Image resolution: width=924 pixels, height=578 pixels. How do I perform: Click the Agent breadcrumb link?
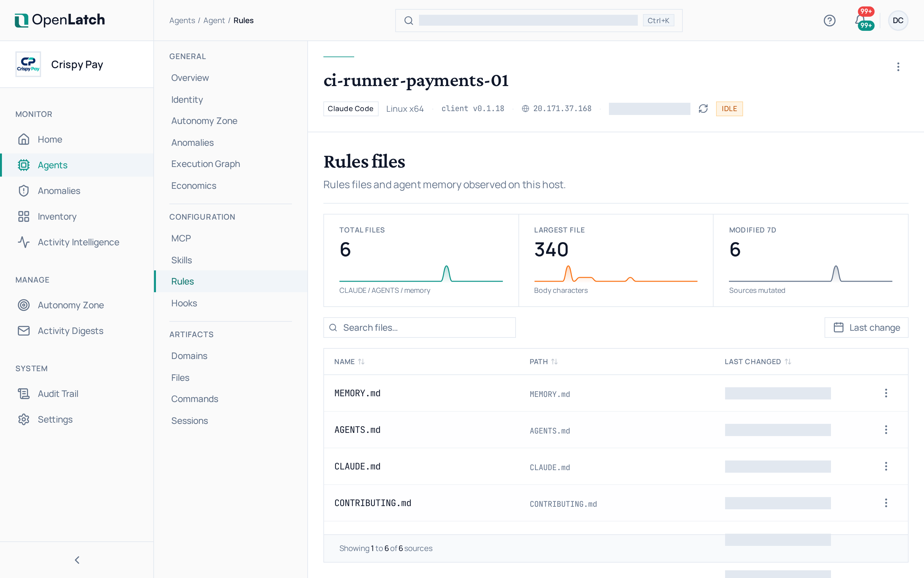tap(214, 20)
